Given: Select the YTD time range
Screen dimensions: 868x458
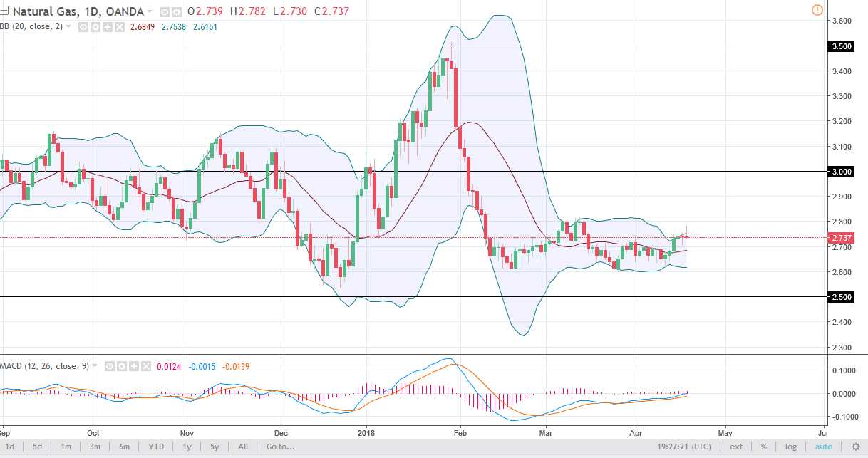Looking at the screenshot, I should pyautogui.click(x=156, y=447).
